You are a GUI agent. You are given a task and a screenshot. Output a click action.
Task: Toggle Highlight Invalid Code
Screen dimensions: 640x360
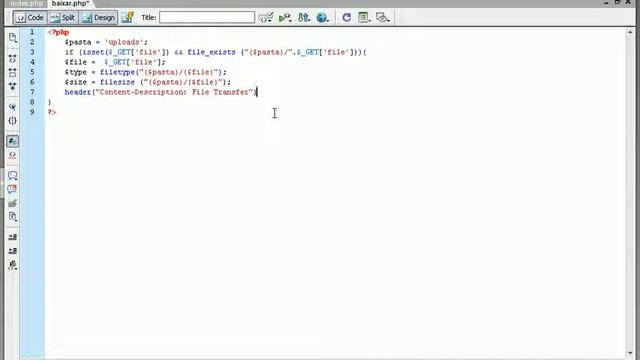click(13, 155)
